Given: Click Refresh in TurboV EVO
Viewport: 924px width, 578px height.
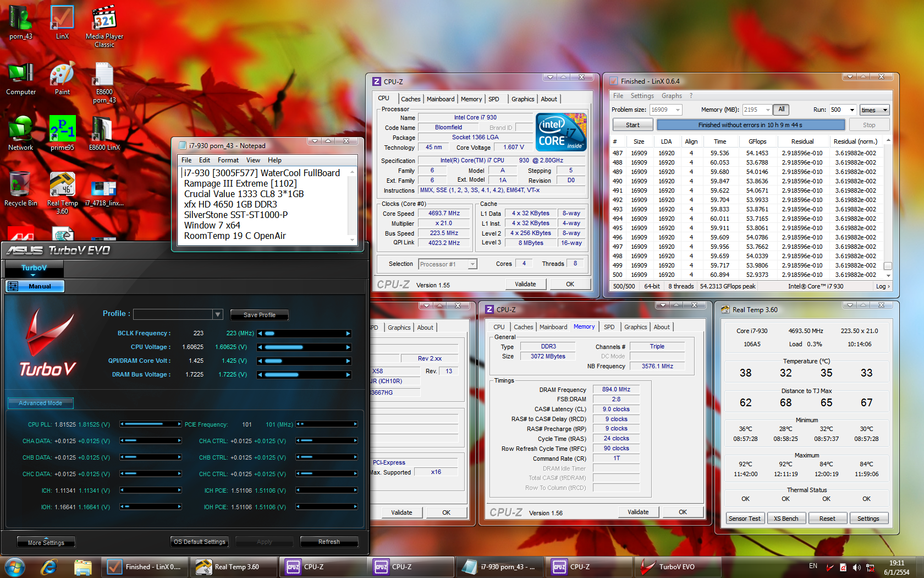Looking at the screenshot, I should pos(329,542).
